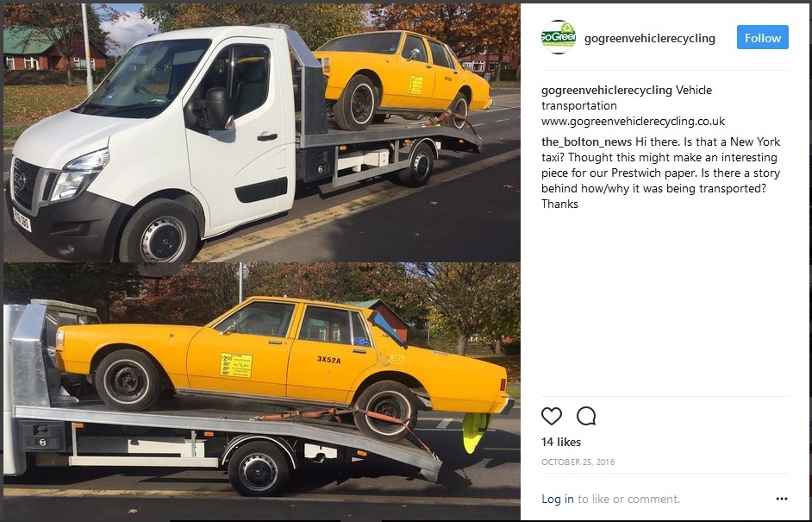The image size is (812, 522).
Task: Click the white truck's front headlight
Action: (78, 175)
